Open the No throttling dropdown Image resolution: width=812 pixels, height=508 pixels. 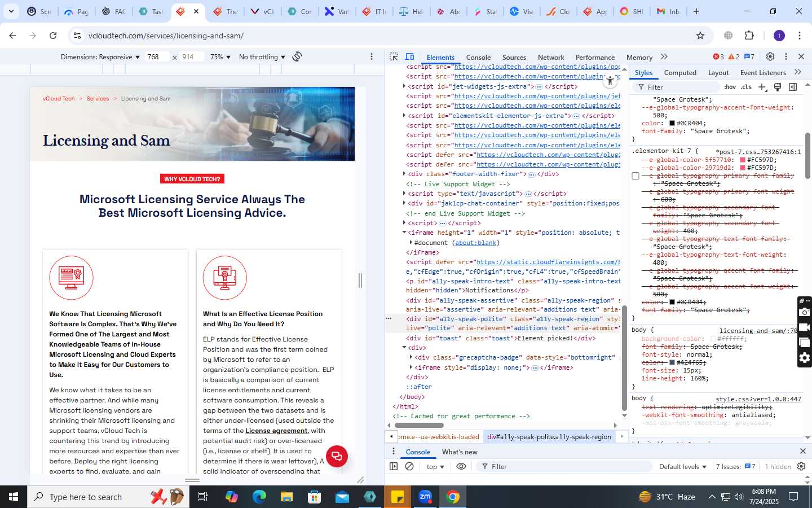pyautogui.click(x=262, y=57)
